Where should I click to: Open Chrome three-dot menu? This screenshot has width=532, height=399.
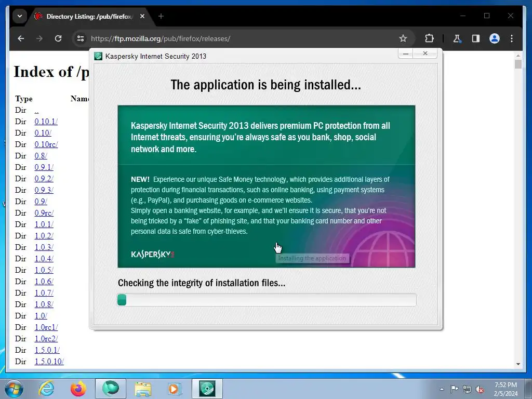512,38
